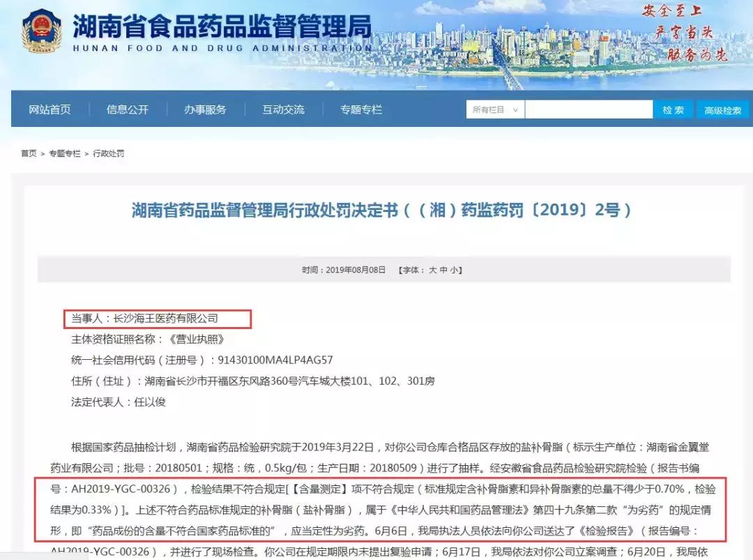Image resolution: width=753 pixels, height=560 pixels.
Task: Open the 所有栏目 column filter dropdown
Action: pyautogui.click(x=488, y=109)
